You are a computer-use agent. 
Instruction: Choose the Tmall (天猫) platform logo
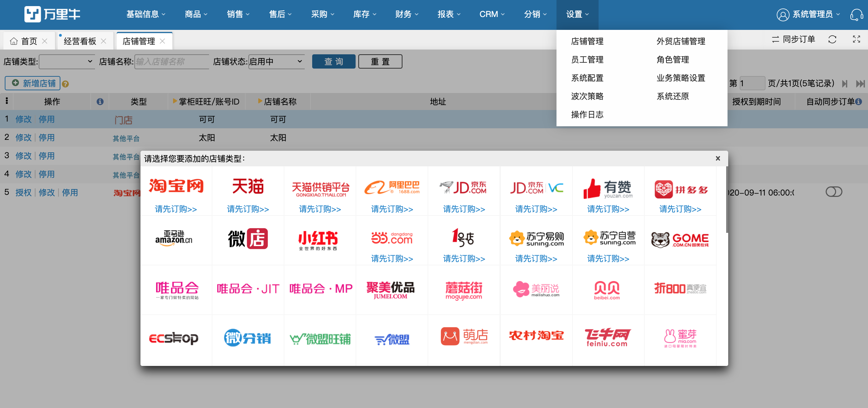point(248,186)
